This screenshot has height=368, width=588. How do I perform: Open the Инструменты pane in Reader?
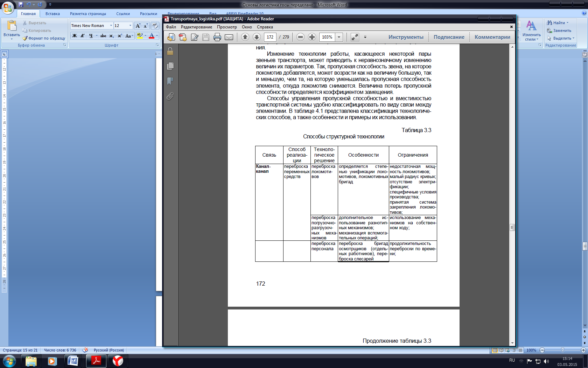click(x=406, y=37)
